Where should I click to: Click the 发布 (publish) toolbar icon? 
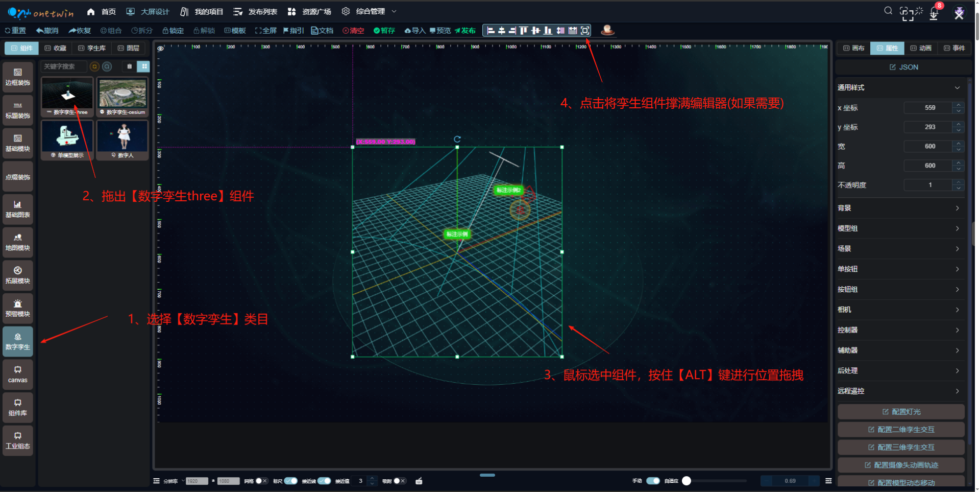pos(465,31)
